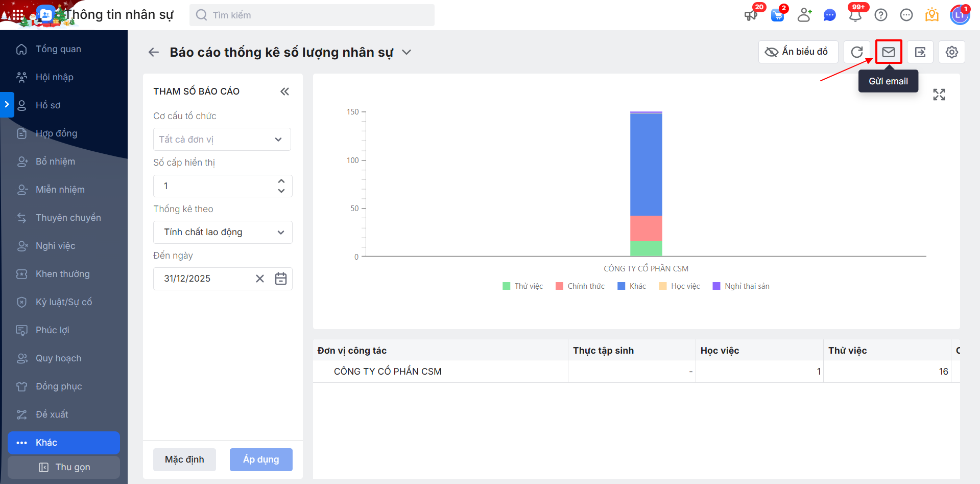This screenshot has width=980, height=484.
Task: Toggle Thử việc legend series
Action: coord(523,286)
